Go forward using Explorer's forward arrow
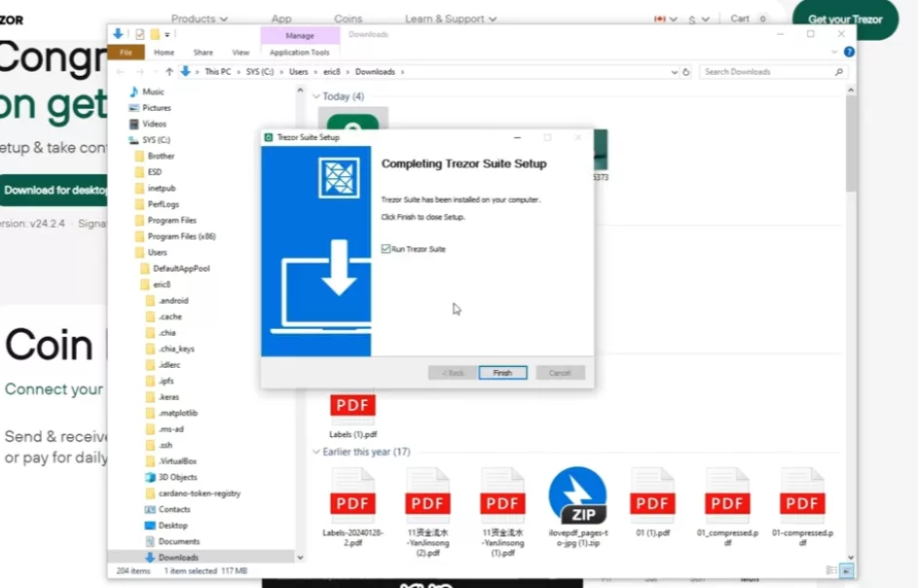The width and height of the screenshot is (918, 588). [x=139, y=72]
